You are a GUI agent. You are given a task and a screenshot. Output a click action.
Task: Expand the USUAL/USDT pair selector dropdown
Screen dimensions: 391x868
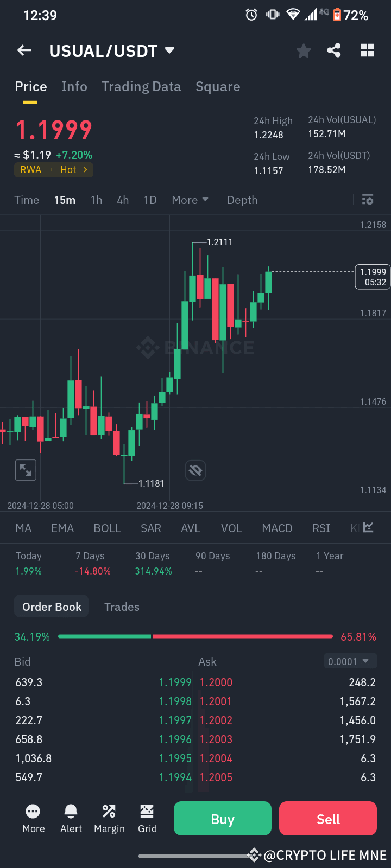pos(168,50)
